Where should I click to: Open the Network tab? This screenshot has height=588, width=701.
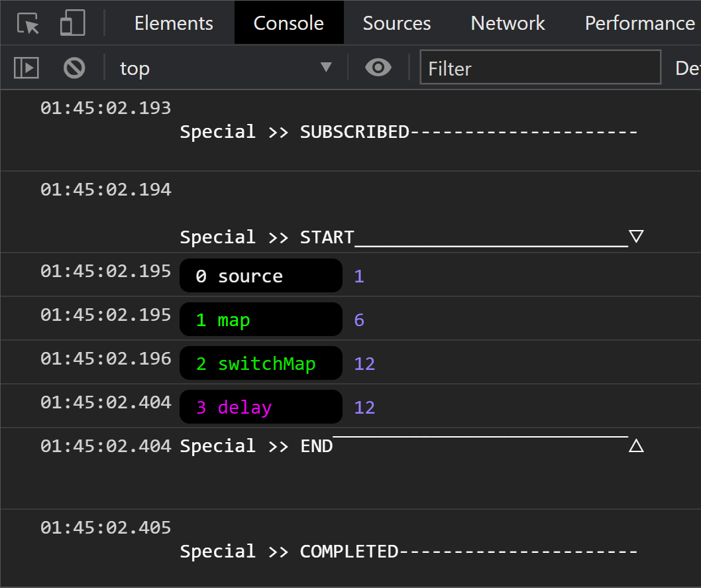tap(508, 23)
